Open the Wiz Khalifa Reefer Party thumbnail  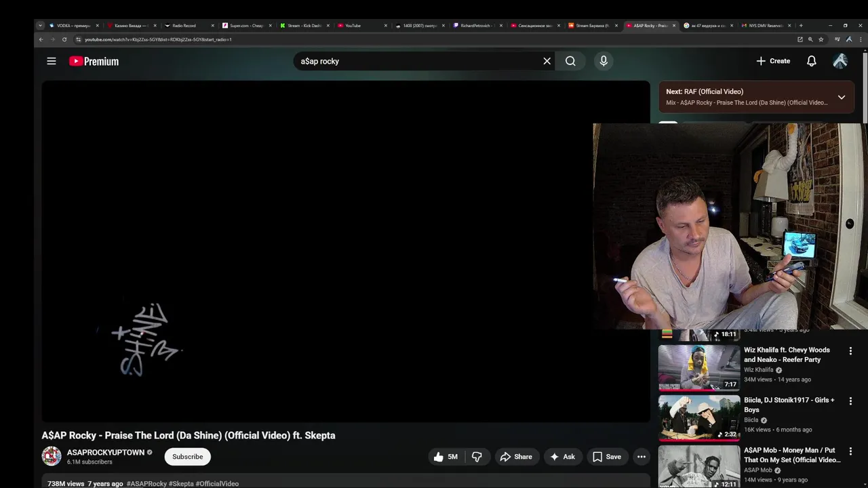click(699, 368)
